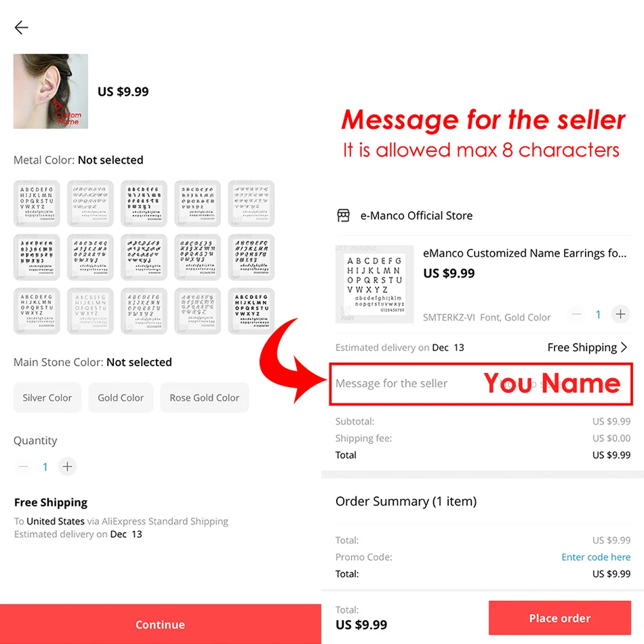This screenshot has height=644, width=644.
Task: Increase quantity with the left-panel plus button
Action: tap(67, 466)
